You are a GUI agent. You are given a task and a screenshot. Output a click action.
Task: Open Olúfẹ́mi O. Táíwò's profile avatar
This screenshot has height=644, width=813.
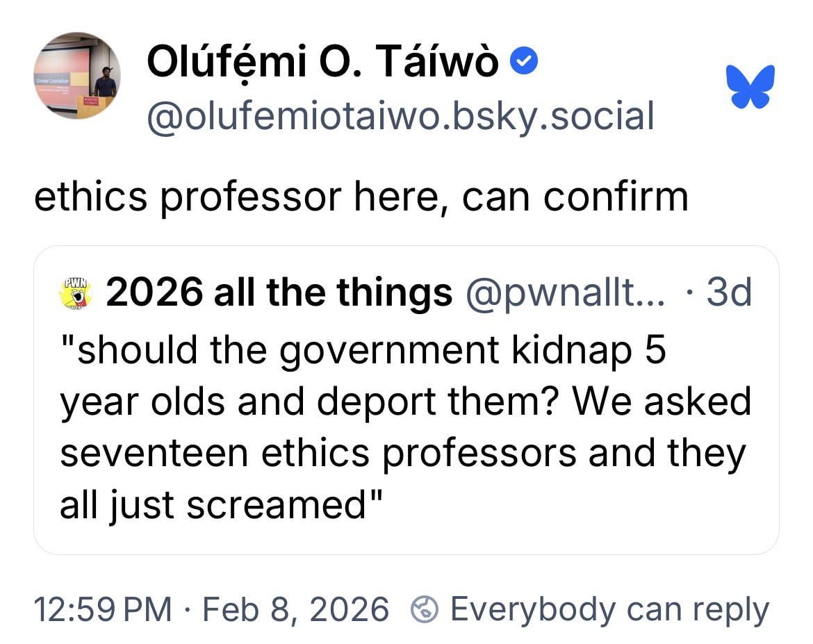(x=77, y=76)
